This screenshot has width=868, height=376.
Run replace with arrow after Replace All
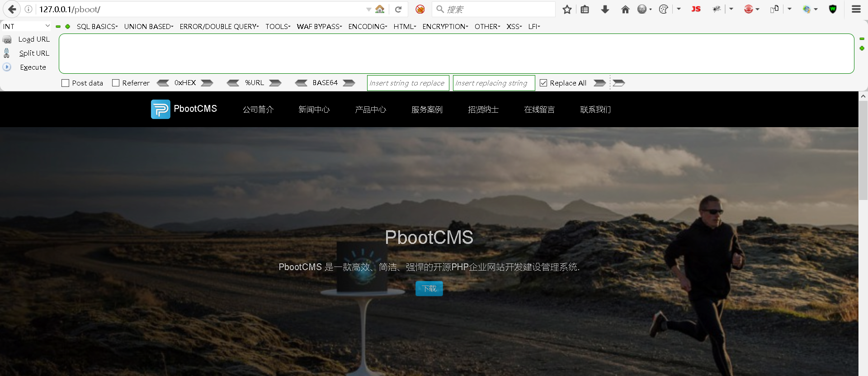click(599, 83)
